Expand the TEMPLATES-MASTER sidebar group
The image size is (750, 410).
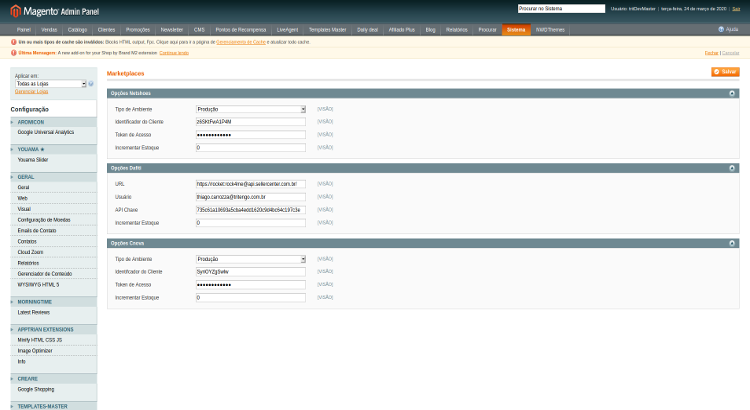[x=54, y=406]
